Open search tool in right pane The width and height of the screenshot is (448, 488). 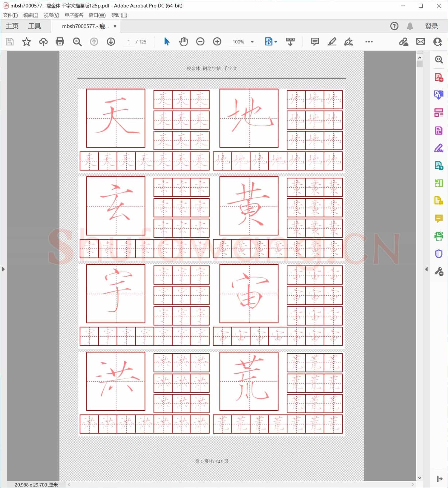439,60
